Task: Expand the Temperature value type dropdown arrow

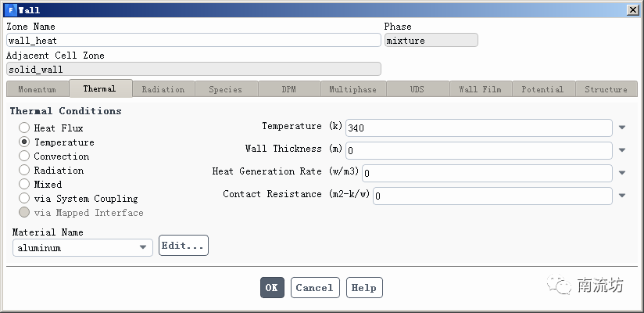Action: tap(622, 128)
